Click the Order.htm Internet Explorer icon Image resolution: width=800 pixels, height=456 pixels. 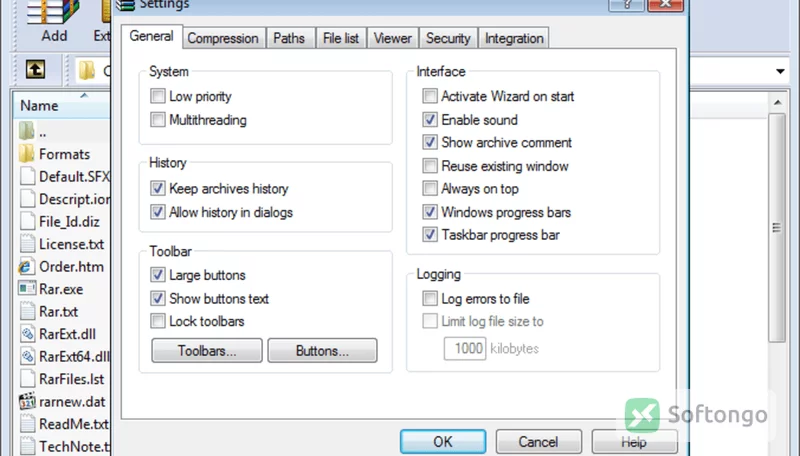tap(27, 266)
